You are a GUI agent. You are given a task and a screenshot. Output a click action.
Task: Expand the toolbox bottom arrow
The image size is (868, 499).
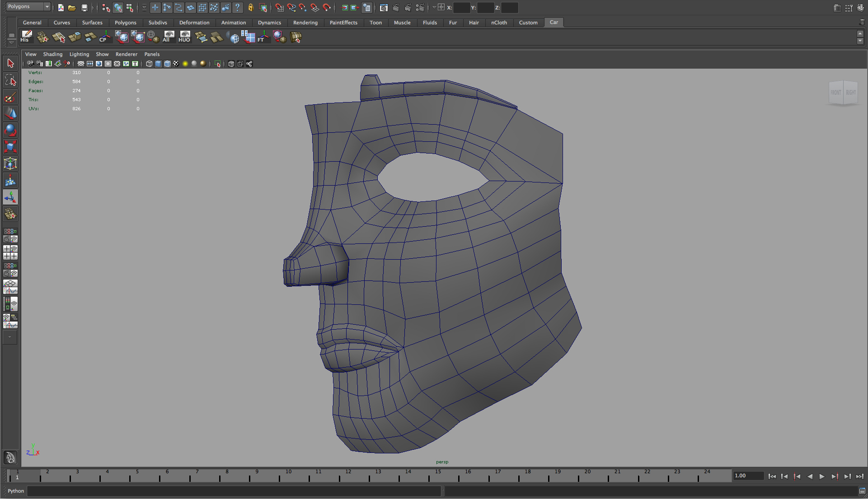click(10, 337)
